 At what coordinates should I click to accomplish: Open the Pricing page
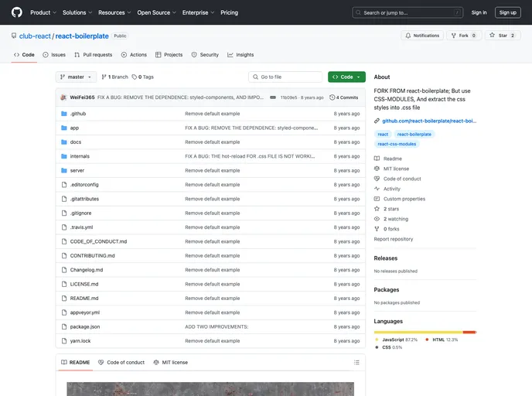point(230,12)
